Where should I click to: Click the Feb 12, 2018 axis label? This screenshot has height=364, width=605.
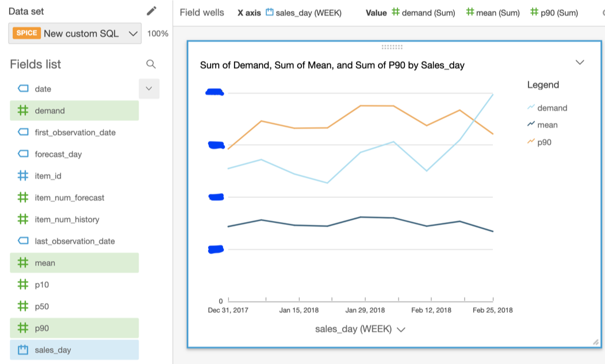pos(431,310)
